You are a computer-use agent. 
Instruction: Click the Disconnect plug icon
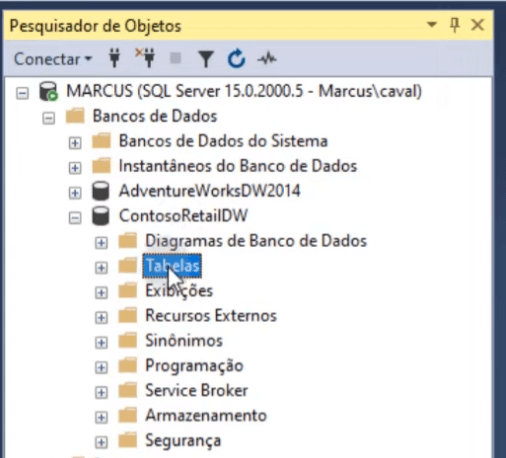145,58
